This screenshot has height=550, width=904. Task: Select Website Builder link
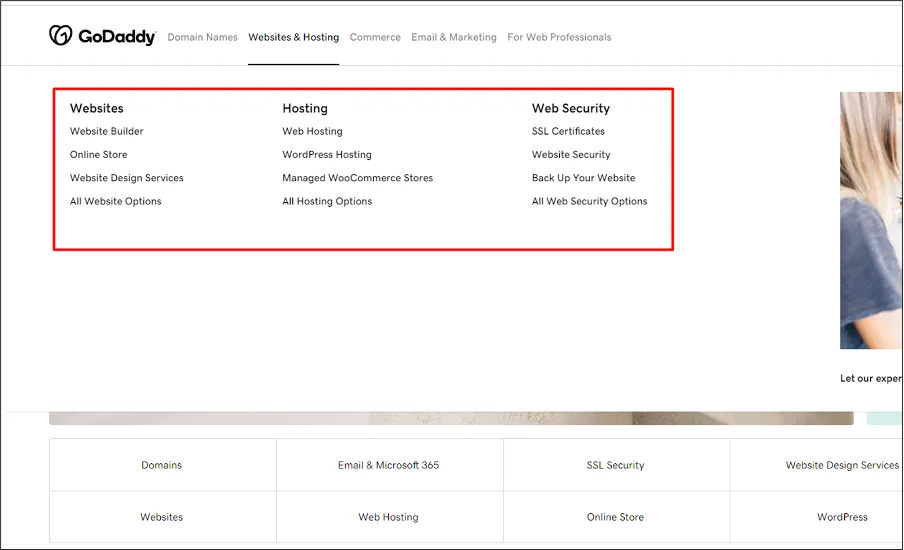[106, 131]
